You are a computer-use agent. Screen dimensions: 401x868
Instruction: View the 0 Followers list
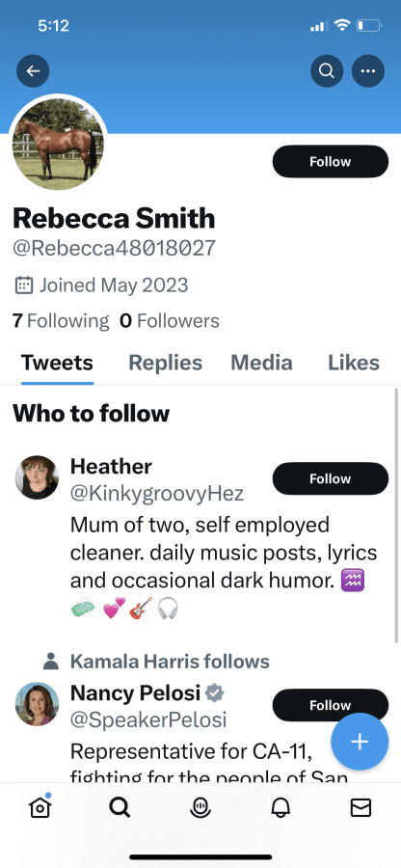point(170,320)
